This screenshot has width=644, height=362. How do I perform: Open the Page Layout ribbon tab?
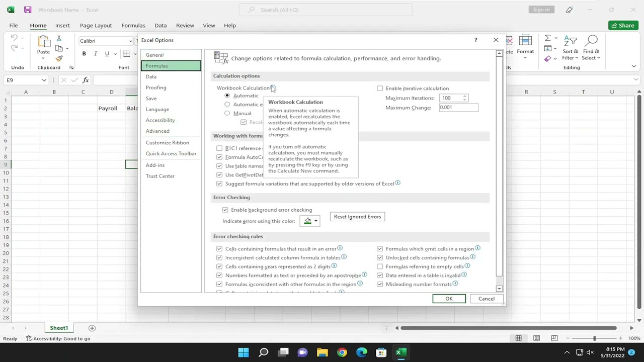[96, 25]
